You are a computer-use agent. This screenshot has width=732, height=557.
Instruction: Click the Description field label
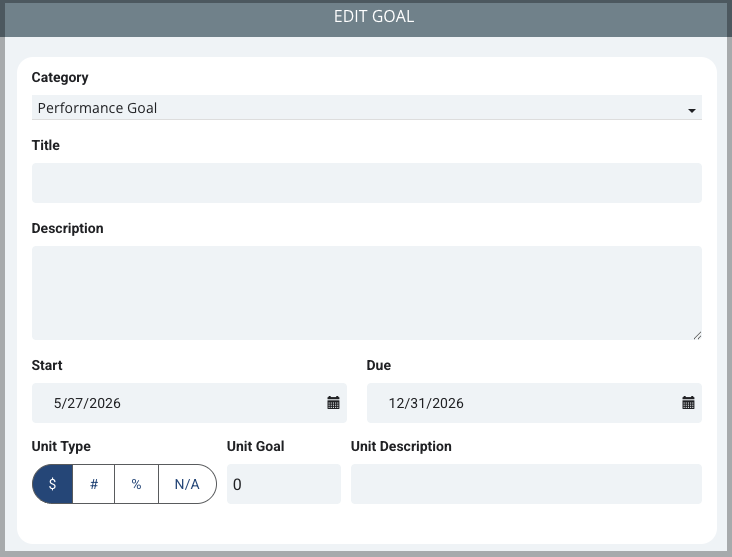point(68,228)
